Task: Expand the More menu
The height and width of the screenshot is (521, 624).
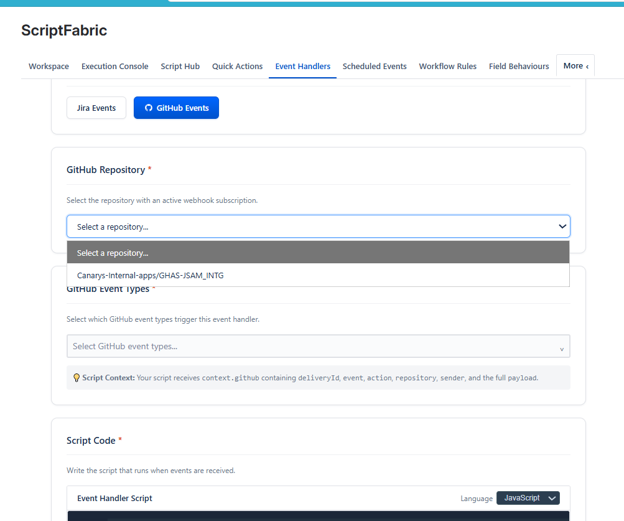Action: [x=575, y=66]
